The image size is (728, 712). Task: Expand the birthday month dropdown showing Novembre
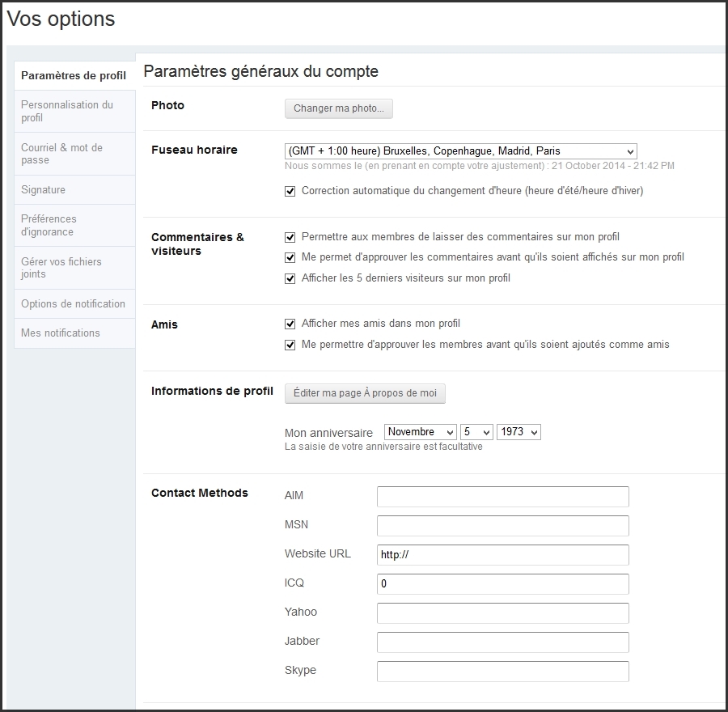click(420, 432)
